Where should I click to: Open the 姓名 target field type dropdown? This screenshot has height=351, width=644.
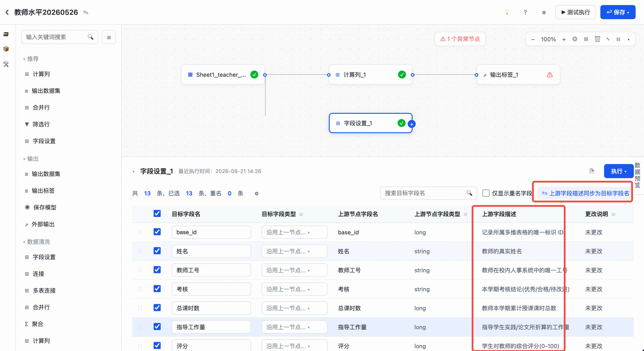(x=294, y=251)
